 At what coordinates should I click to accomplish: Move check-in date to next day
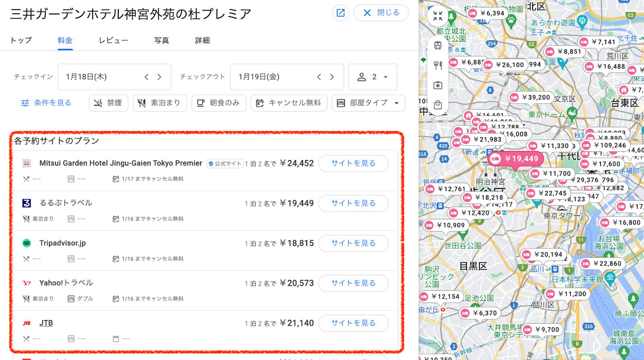[159, 77]
